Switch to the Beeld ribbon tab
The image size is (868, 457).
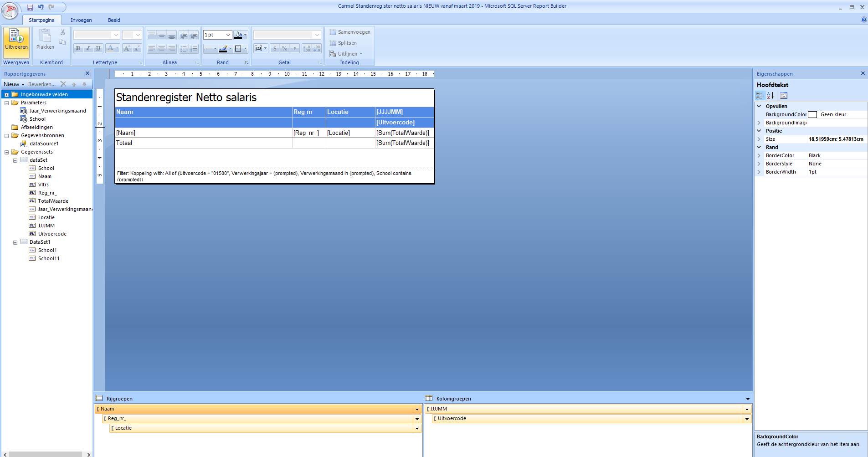coord(114,20)
